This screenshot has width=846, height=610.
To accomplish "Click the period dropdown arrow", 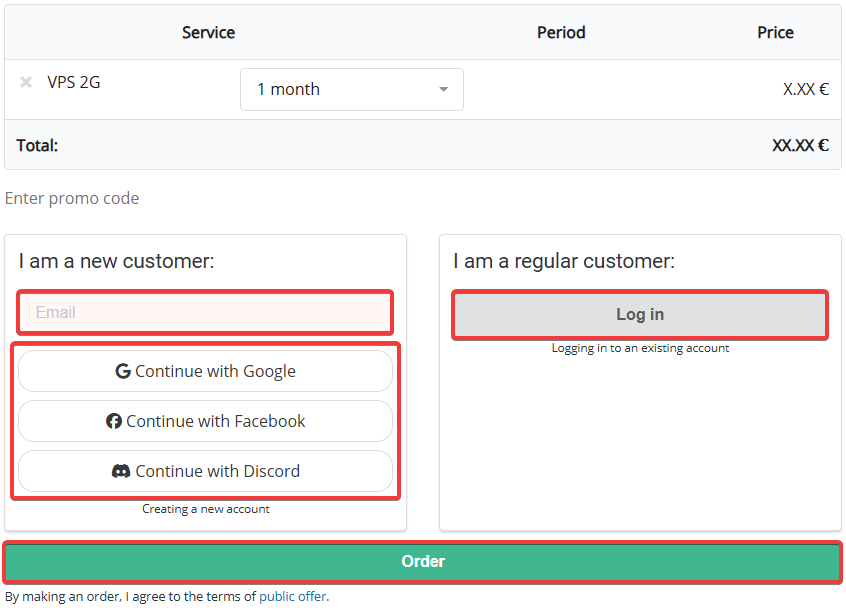I will (x=443, y=89).
